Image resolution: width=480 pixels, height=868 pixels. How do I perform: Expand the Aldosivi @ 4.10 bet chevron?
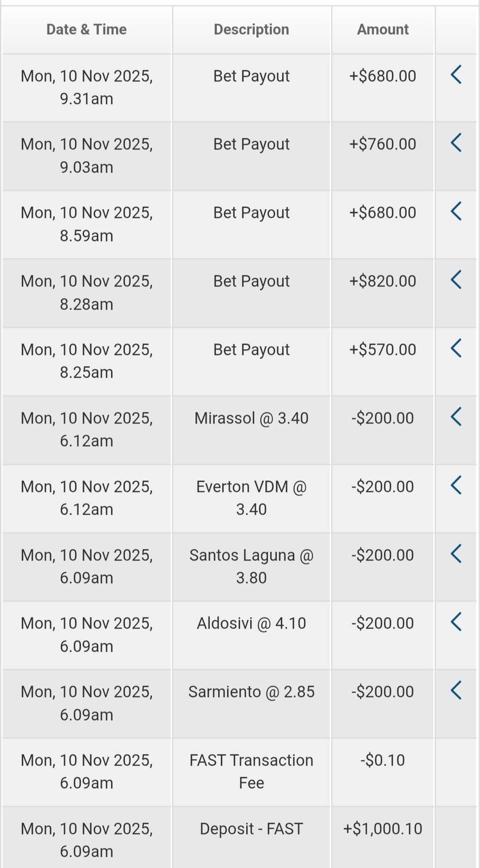click(456, 622)
